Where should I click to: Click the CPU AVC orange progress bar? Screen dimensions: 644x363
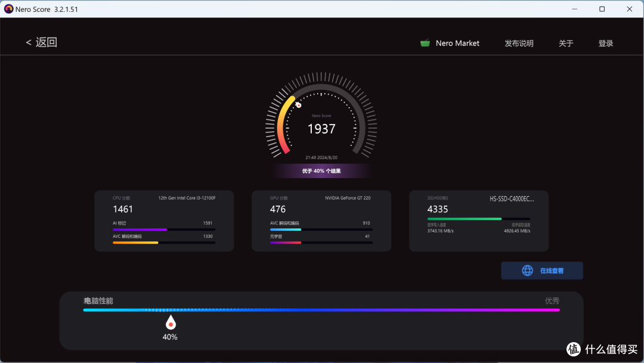click(164, 243)
